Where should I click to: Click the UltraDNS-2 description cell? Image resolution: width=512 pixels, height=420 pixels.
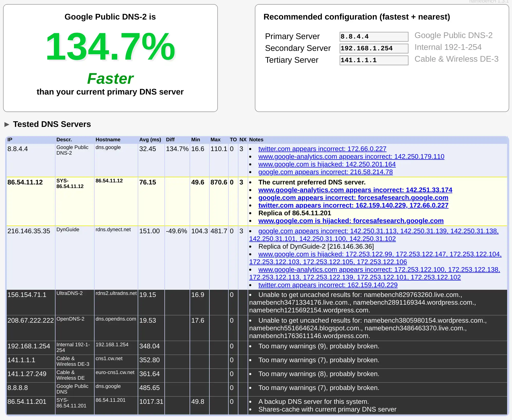pos(69,293)
